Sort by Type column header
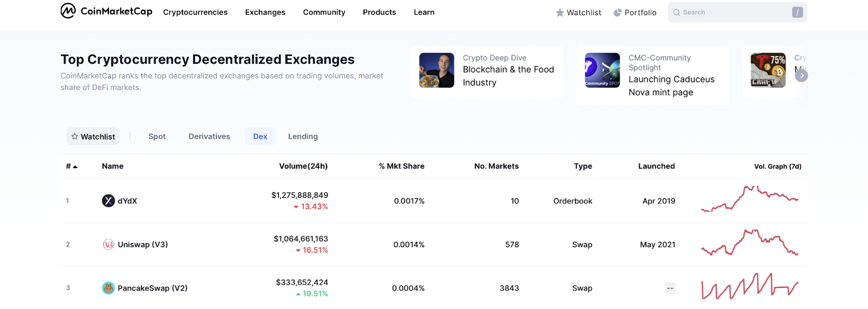The image size is (868, 309). point(583,166)
